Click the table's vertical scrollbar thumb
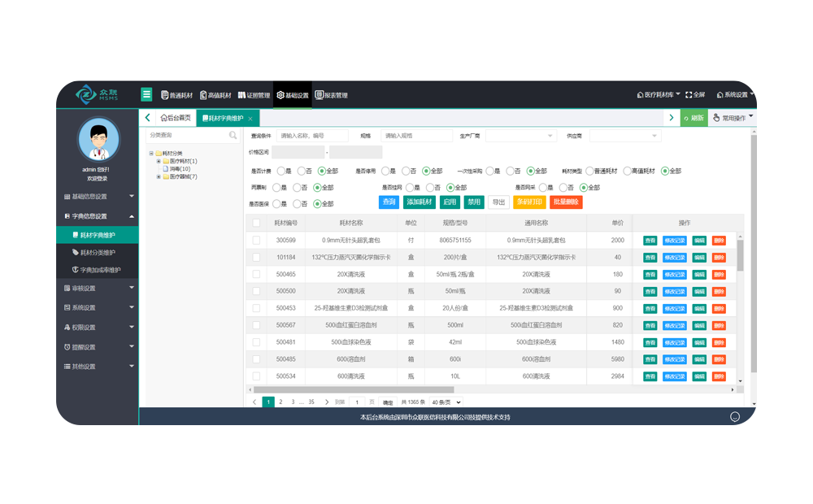 (x=740, y=254)
